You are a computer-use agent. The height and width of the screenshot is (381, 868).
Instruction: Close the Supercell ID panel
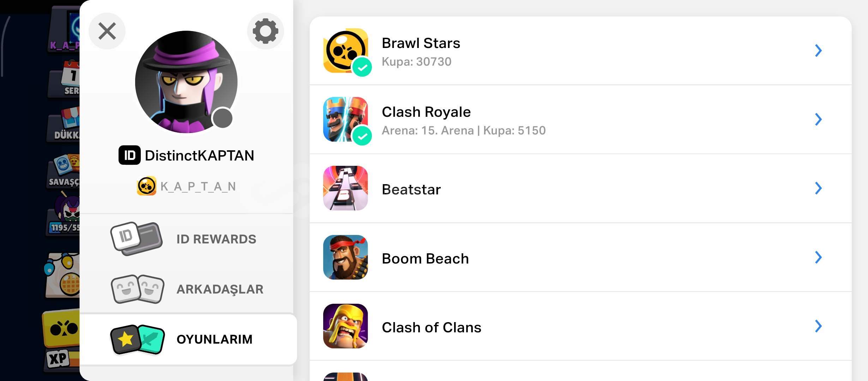107,31
